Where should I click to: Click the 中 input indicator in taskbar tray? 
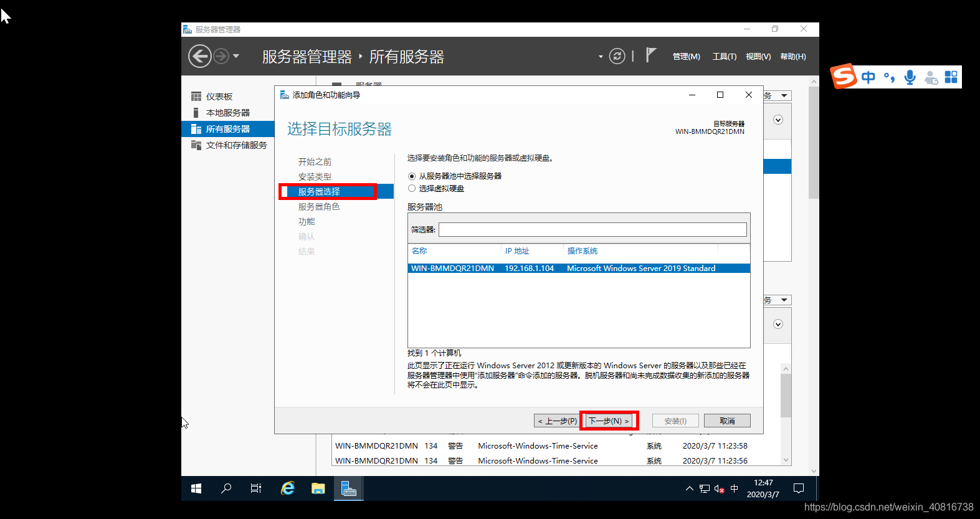point(735,488)
